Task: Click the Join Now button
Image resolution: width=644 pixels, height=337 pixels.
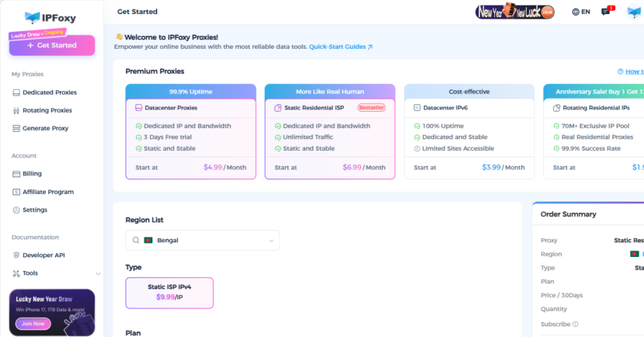Action: point(33,323)
